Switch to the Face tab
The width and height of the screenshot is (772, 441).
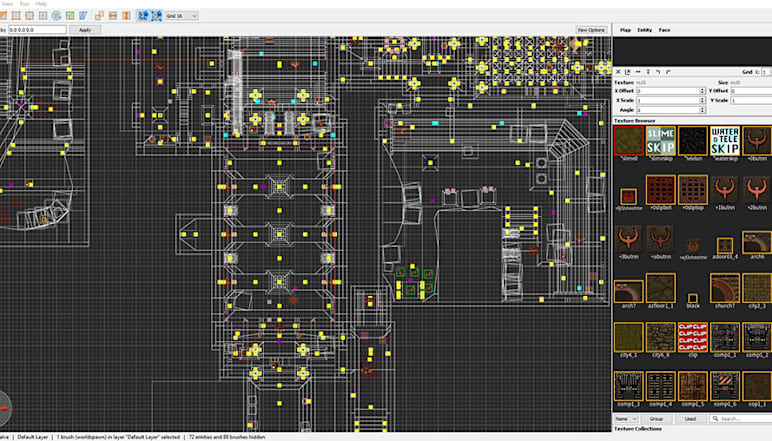point(664,30)
